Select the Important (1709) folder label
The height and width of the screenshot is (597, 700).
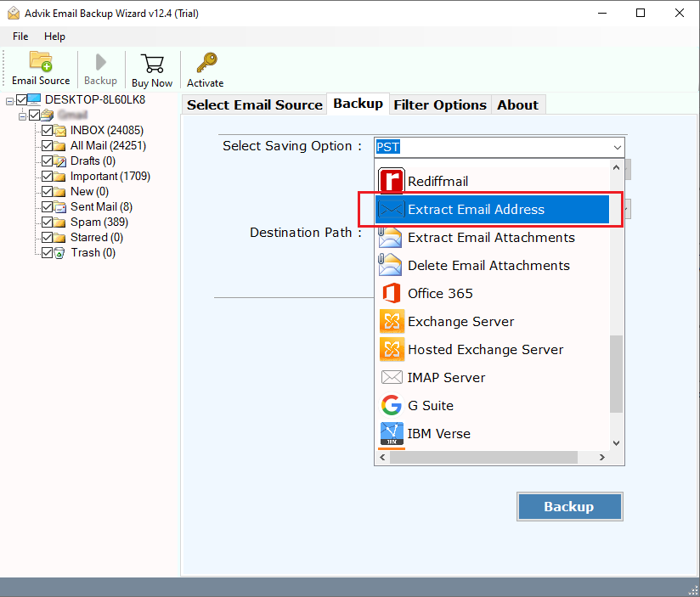coord(110,177)
